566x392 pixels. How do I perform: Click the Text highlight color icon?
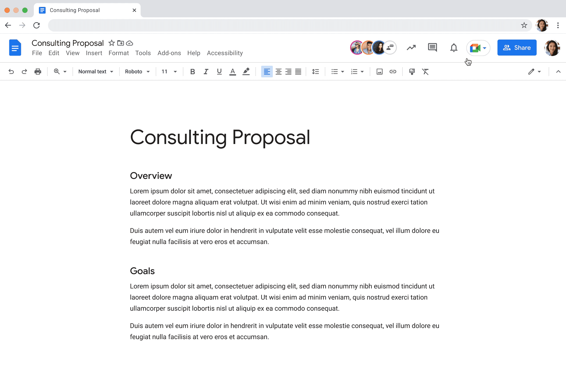(x=246, y=72)
